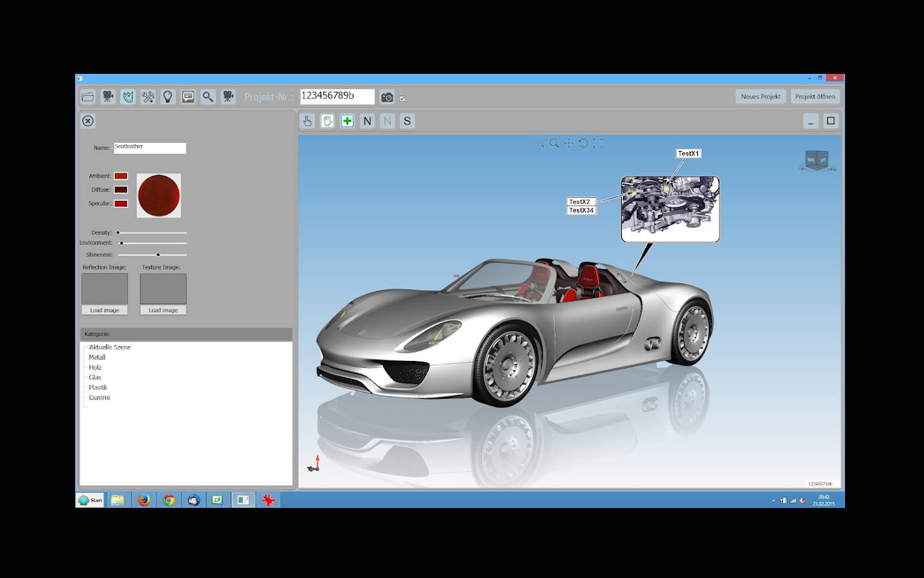
Task: Click the magnifier search icon in the toolbar
Action: pyautogui.click(x=208, y=97)
